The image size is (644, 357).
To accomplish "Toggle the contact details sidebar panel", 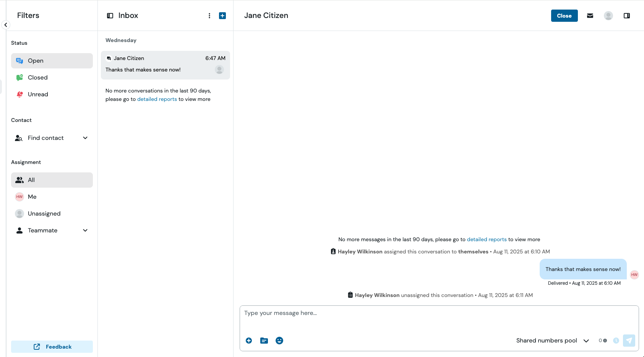I will [627, 15].
